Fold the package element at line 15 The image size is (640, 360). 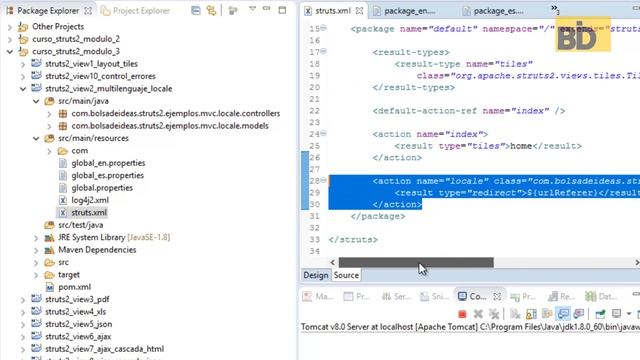(323, 28)
